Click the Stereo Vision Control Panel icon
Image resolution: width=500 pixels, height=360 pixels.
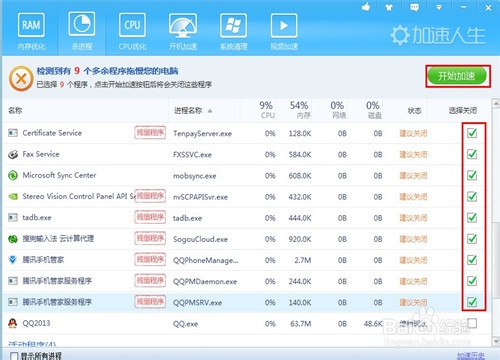coord(13,196)
